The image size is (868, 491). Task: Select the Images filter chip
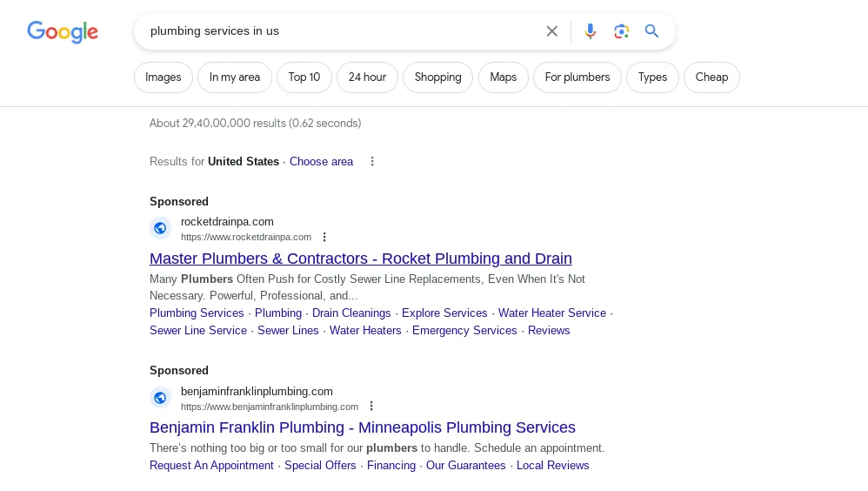point(164,77)
